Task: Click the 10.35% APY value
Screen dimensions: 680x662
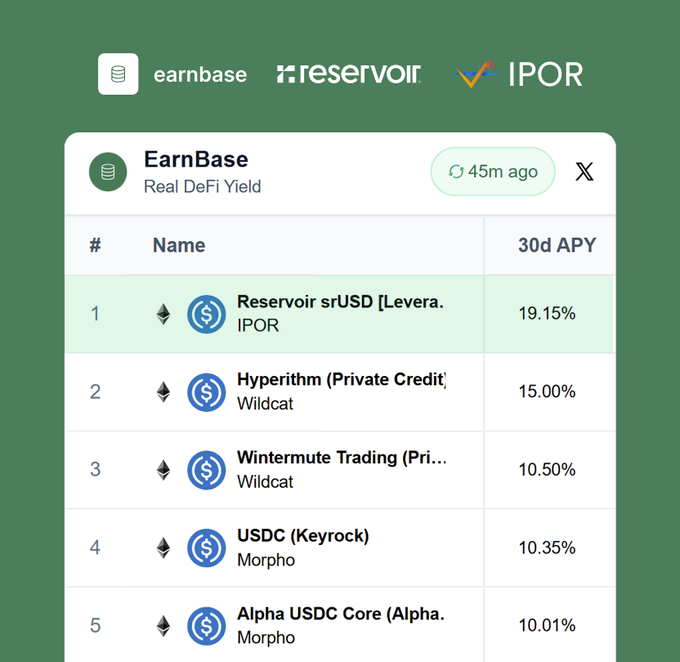Action: tap(547, 547)
